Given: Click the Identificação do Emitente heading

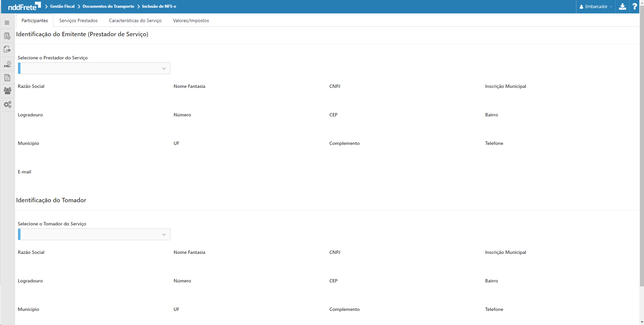Looking at the screenshot, I should click(82, 34).
